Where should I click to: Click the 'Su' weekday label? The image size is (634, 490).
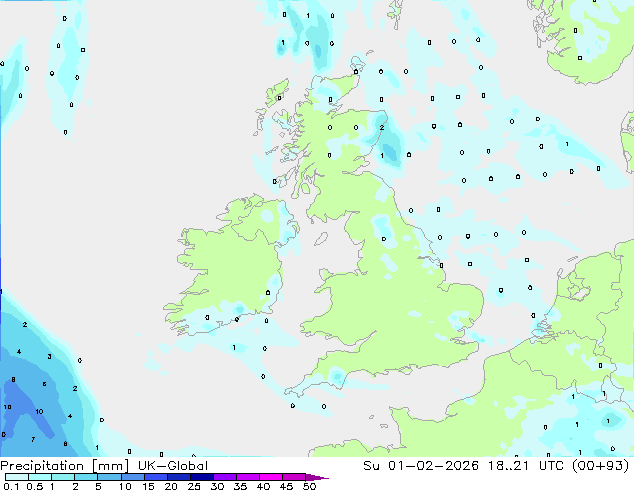coord(371,466)
